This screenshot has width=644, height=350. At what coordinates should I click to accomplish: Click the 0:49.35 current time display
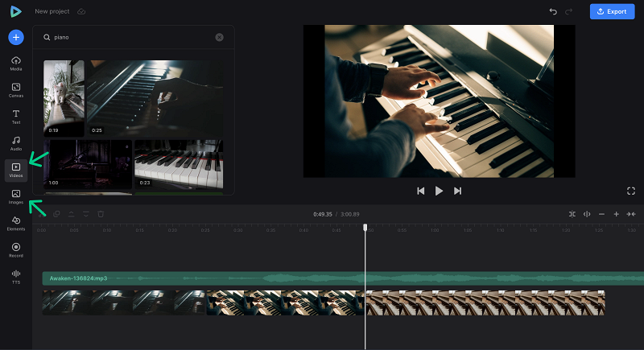323,214
